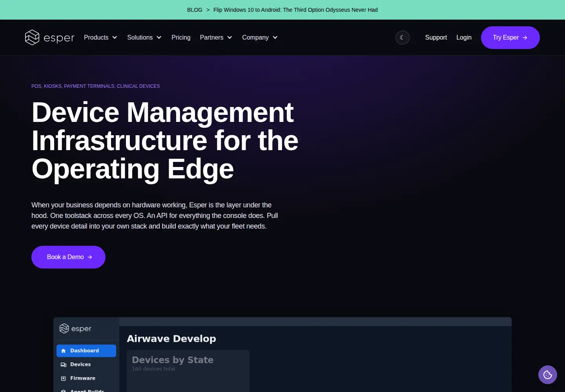Click the Esper logo in the console preview
565x392 pixels.
click(75, 328)
